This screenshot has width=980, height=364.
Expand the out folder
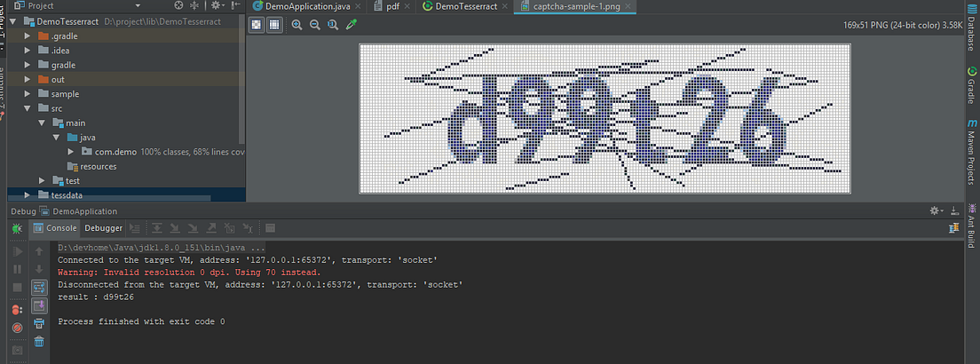[27, 79]
